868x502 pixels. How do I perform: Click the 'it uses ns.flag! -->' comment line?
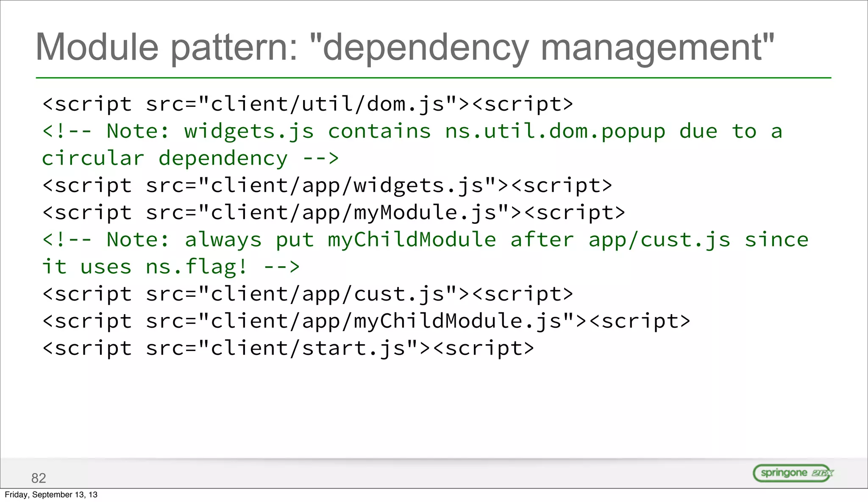[171, 267]
